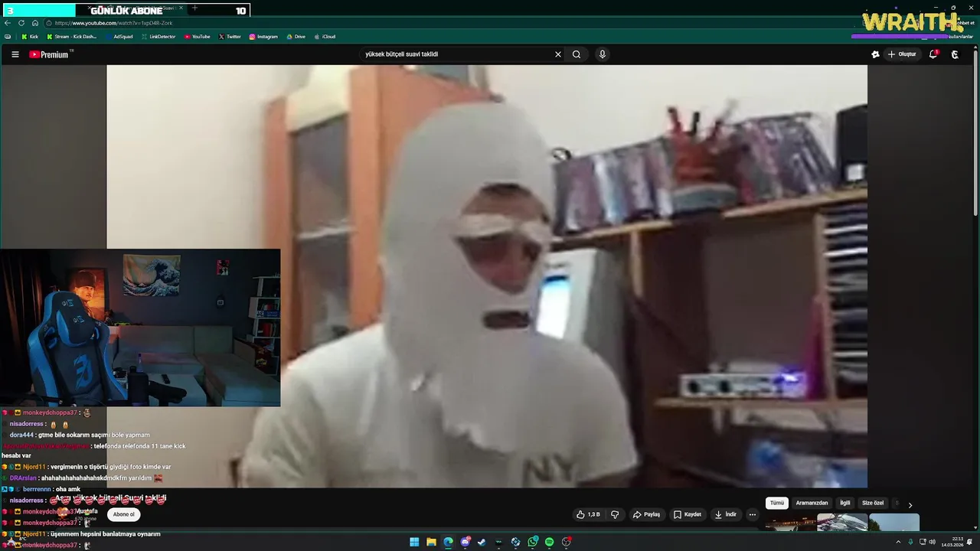Open YouTube notifications bell

[x=933, y=54]
